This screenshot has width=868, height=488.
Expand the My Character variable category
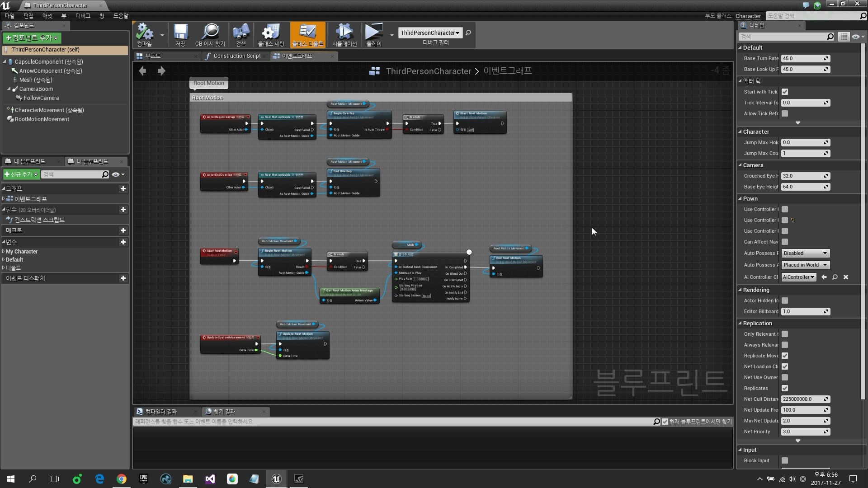click(x=4, y=251)
